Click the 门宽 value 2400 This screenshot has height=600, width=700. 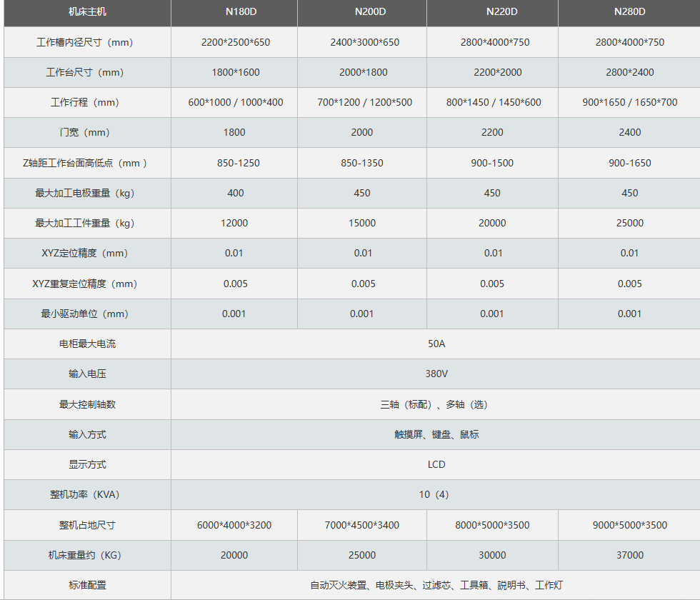click(x=630, y=132)
